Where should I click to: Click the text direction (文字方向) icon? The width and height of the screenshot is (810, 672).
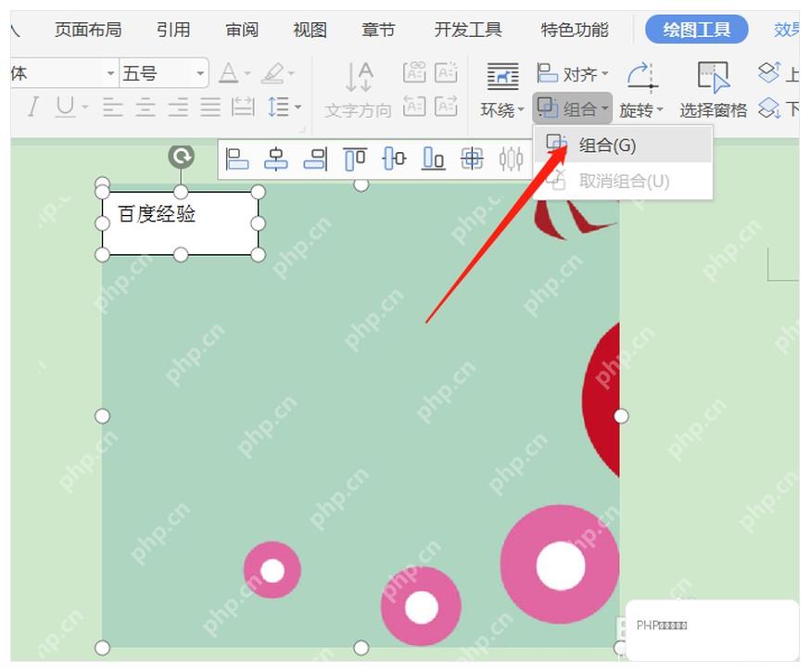(x=359, y=76)
